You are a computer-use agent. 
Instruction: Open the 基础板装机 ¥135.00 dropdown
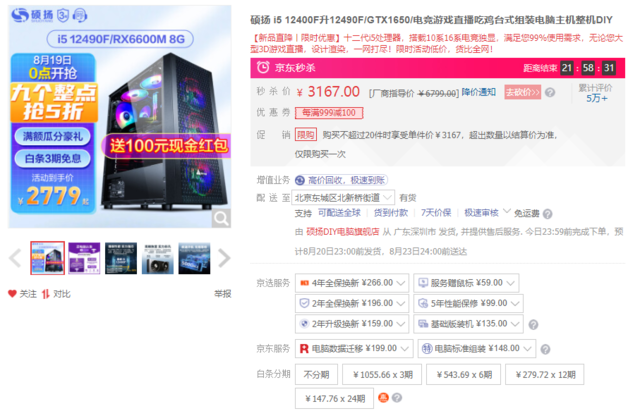468,324
